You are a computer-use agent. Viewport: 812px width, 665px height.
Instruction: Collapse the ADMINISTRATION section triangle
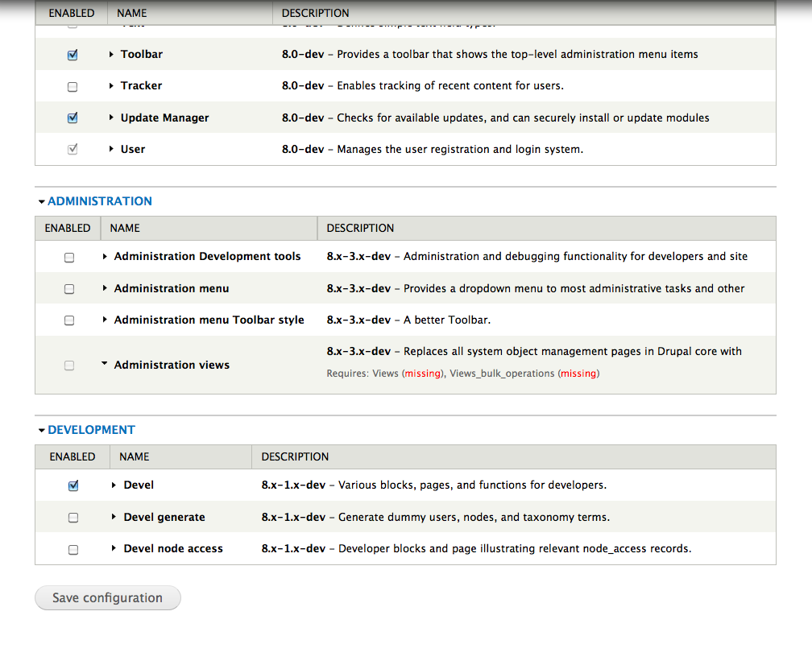coord(41,202)
